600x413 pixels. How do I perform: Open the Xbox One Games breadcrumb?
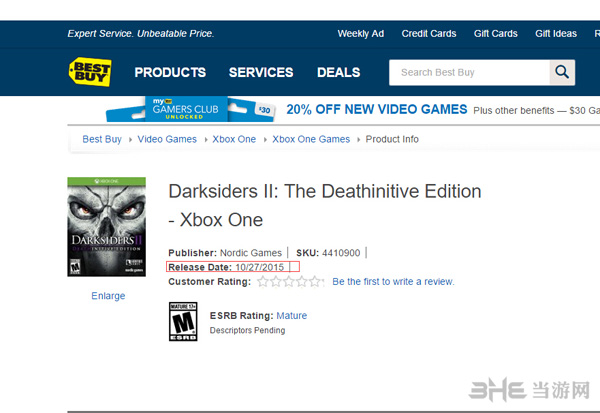click(311, 139)
